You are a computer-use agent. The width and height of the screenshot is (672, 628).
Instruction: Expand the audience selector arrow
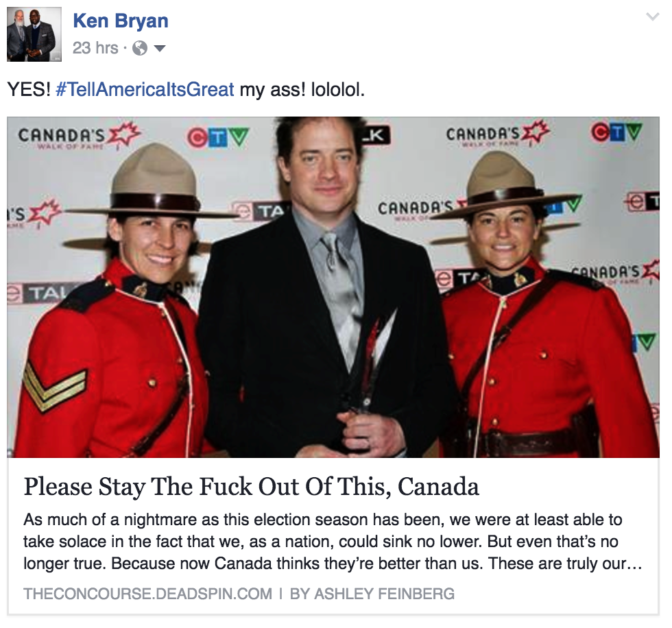pos(159,49)
